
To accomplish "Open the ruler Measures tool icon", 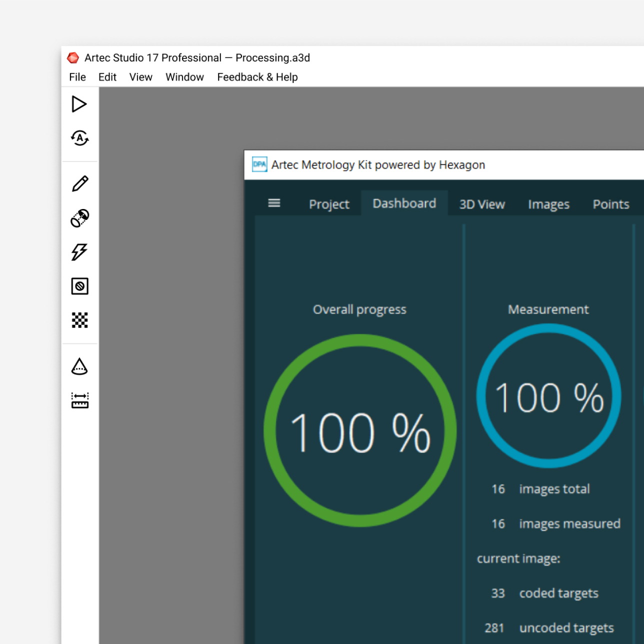I will point(79,400).
